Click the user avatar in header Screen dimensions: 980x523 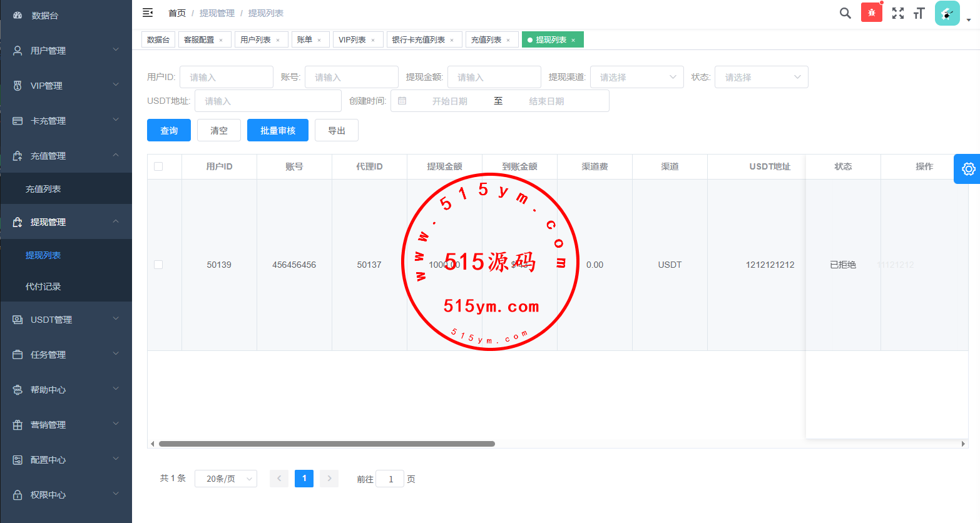(947, 13)
